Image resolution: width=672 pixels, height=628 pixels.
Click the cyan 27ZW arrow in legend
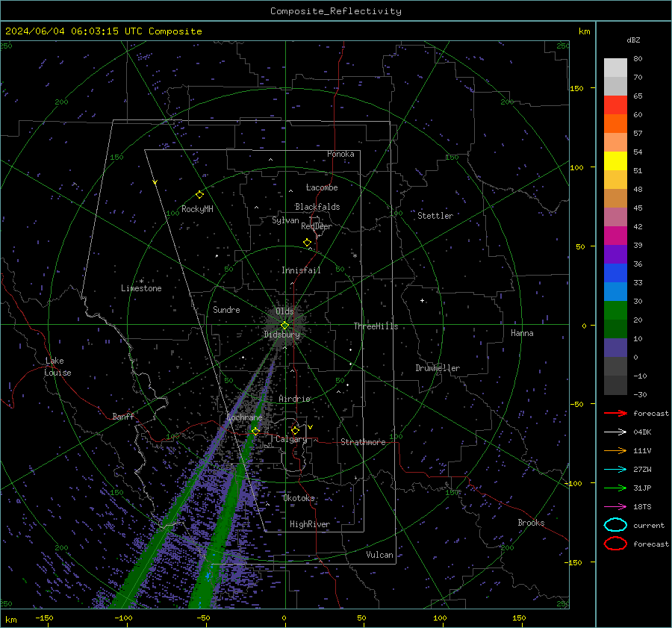tap(615, 470)
